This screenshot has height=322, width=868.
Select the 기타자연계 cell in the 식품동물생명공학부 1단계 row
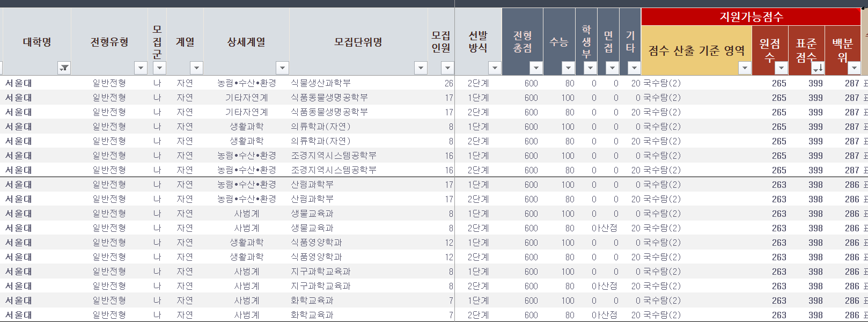coord(246,98)
